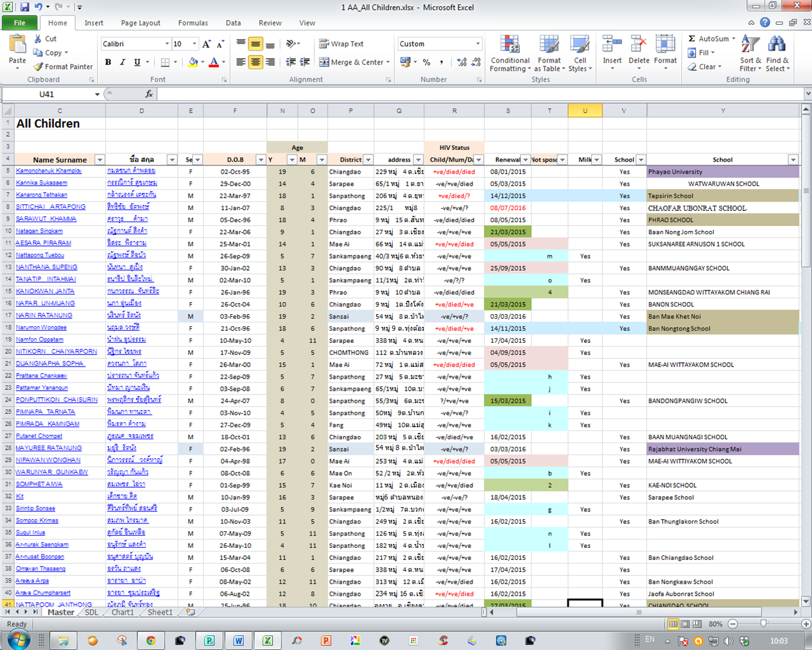Toggle Bold formatting

(x=108, y=63)
